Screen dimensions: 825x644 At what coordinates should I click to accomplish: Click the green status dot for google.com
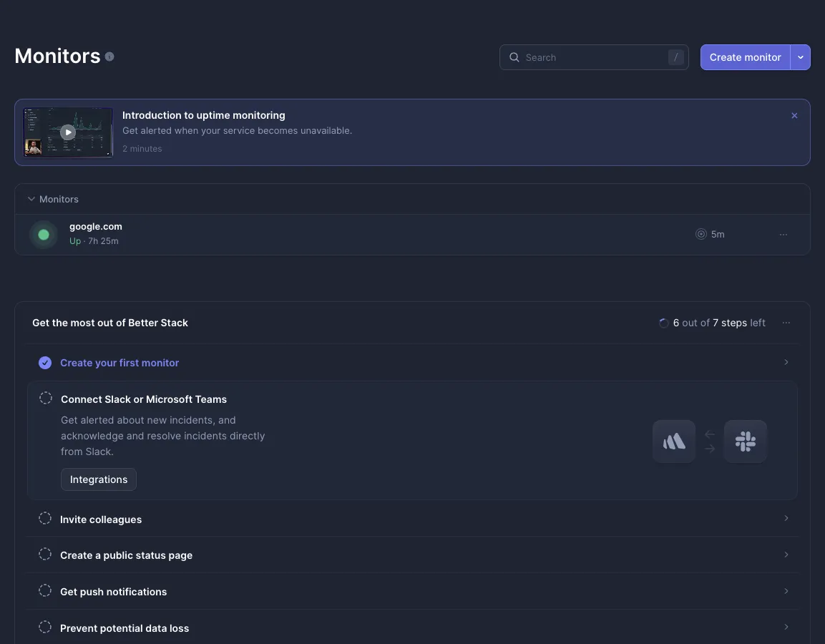[44, 235]
